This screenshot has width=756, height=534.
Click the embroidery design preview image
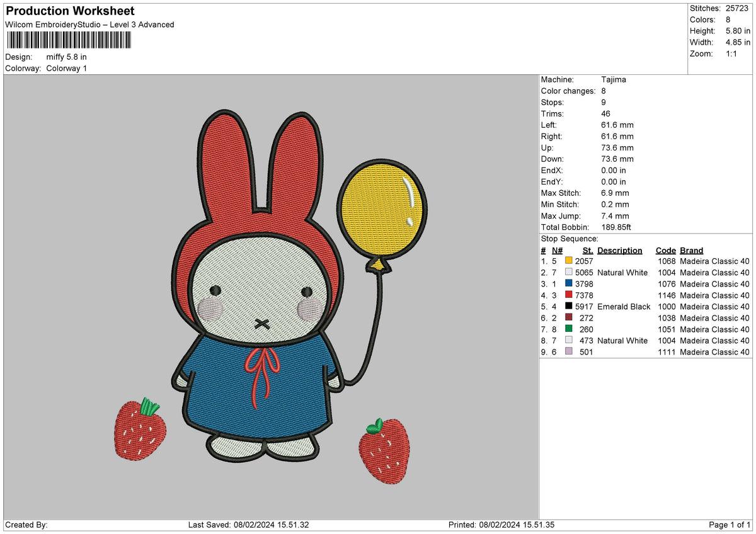(x=271, y=296)
